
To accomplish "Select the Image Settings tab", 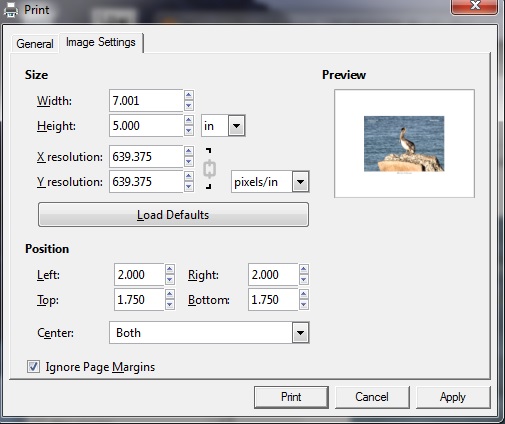I will (x=101, y=42).
